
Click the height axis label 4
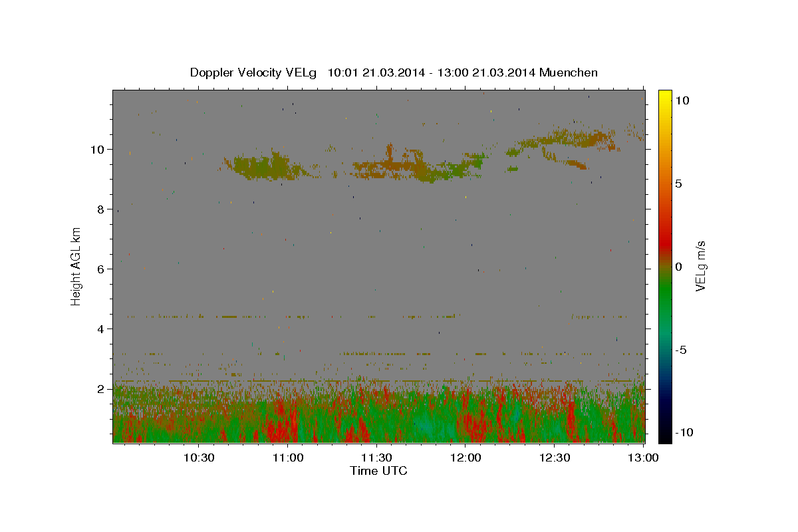click(x=101, y=329)
